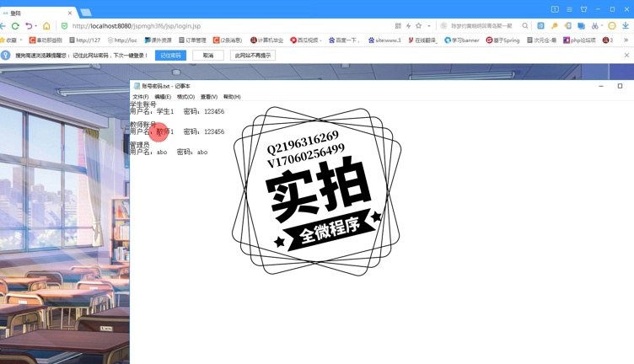Open the downloads arrow icon
Screen dimensions: 634x364
pos(626,26)
